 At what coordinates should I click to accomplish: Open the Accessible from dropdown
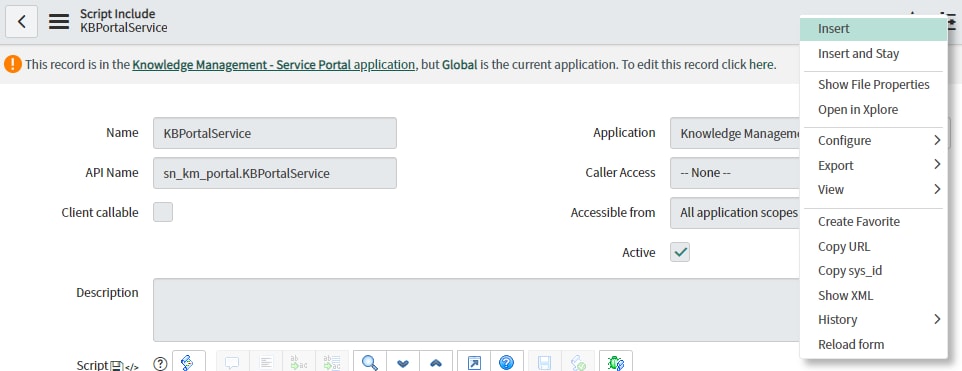click(735, 213)
